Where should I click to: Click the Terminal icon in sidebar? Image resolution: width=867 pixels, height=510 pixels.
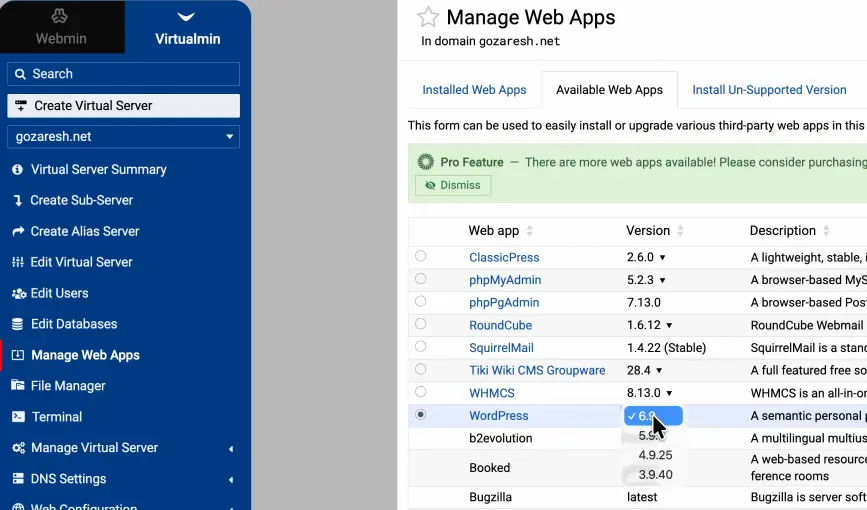pos(17,417)
